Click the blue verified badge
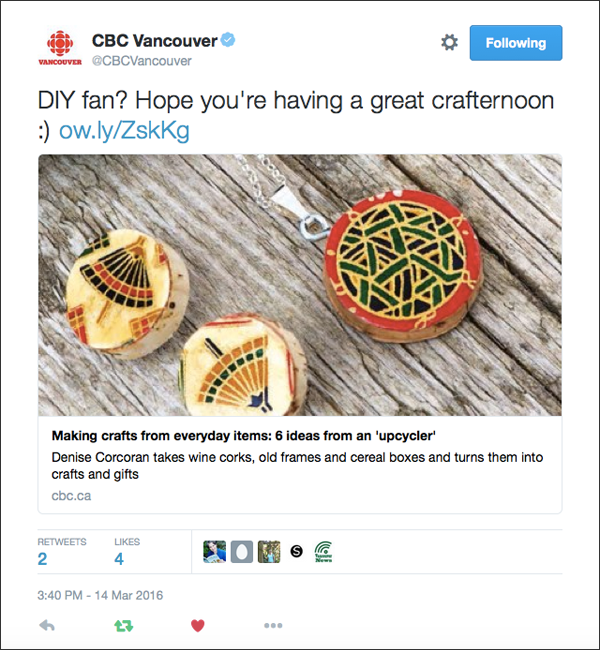 click(228, 40)
